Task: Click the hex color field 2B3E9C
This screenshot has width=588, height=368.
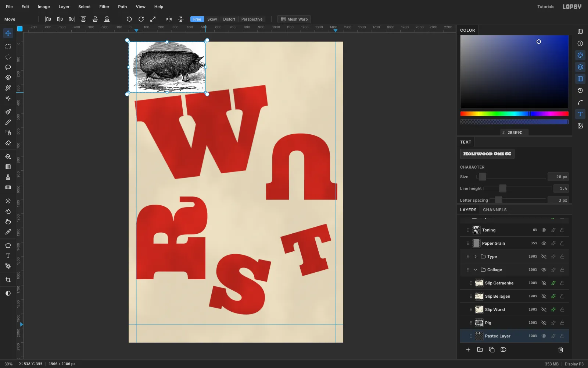Action: click(514, 132)
